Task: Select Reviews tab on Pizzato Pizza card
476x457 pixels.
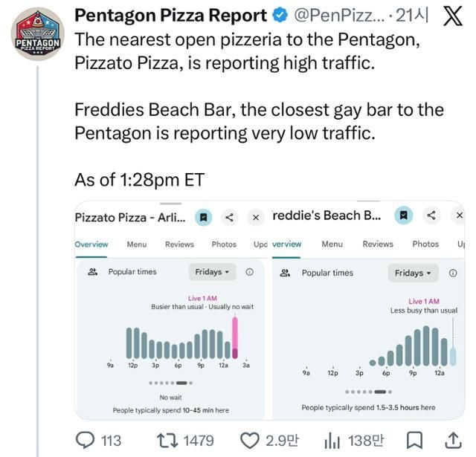Action: pyautogui.click(x=179, y=244)
